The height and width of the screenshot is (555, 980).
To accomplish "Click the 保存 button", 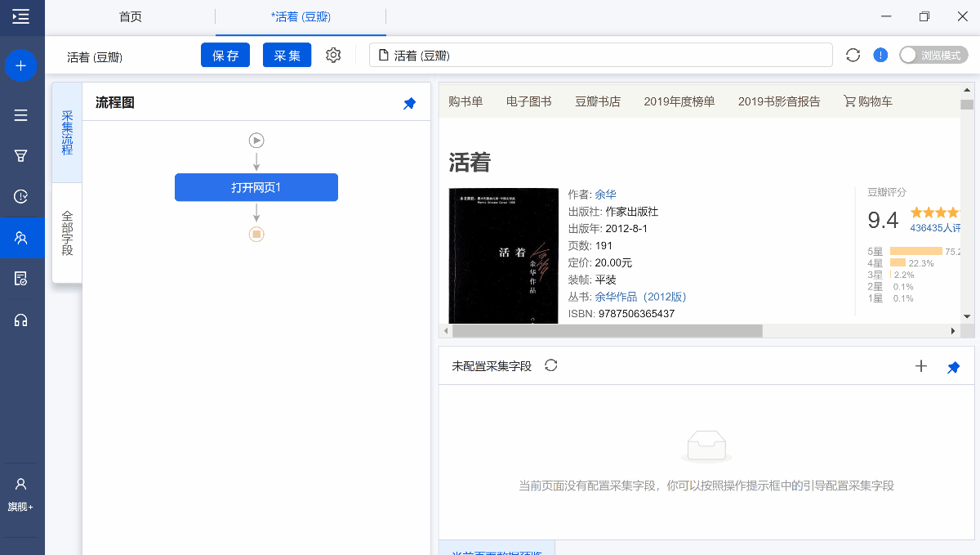I will click(225, 55).
